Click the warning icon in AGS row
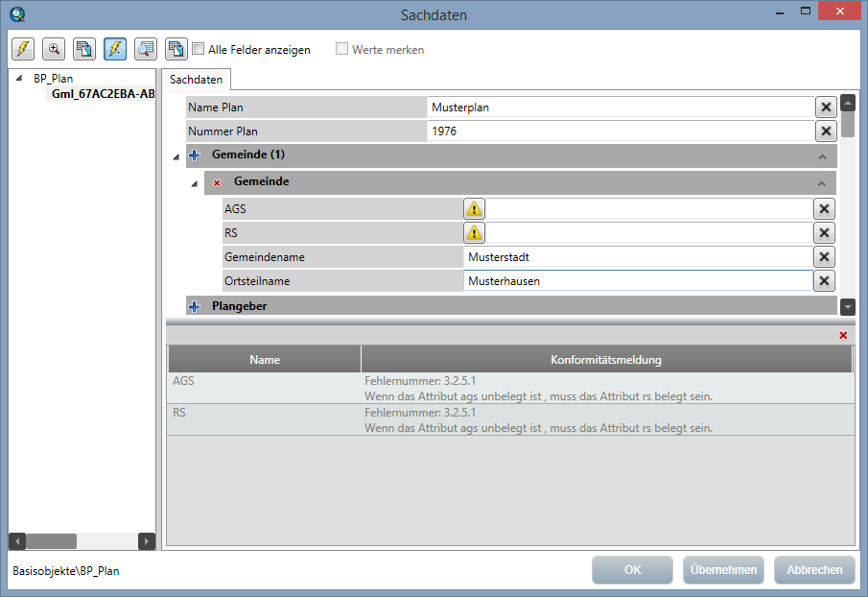Viewport: 868px width, 597px height. (475, 209)
